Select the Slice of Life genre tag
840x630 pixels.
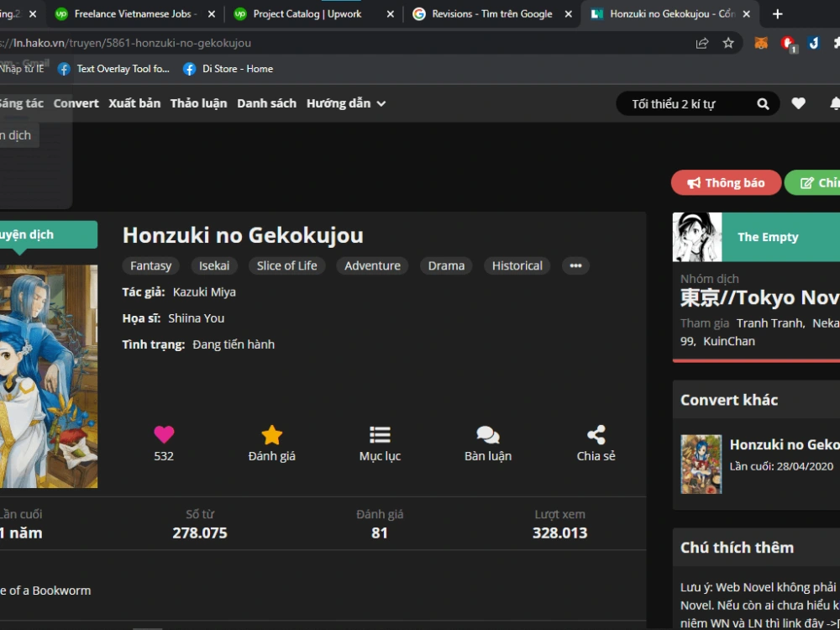pos(286,265)
